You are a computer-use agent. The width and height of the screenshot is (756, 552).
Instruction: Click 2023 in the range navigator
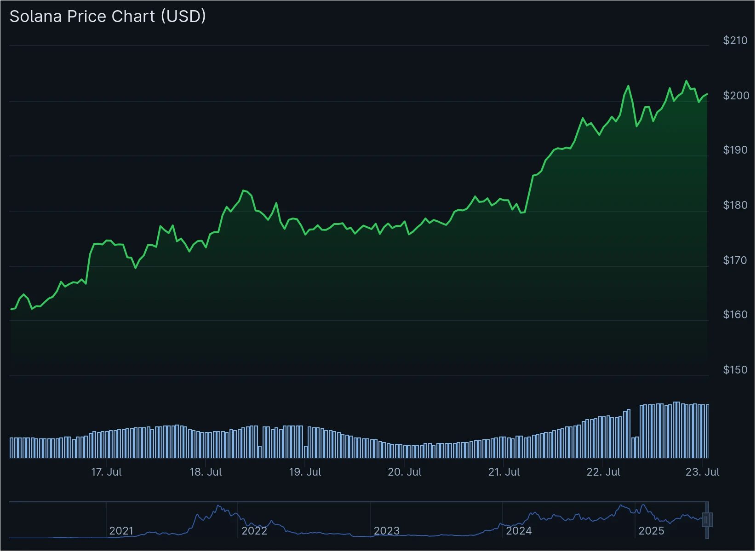point(387,531)
